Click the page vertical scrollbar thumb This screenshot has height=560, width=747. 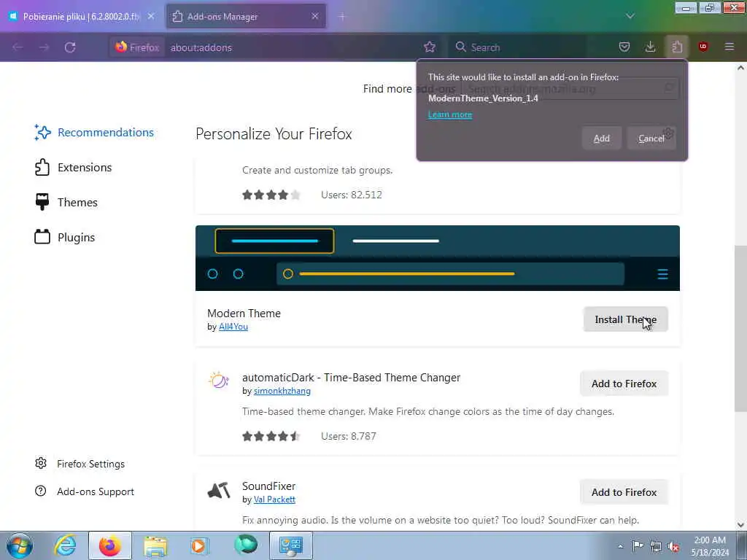click(x=740, y=329)
